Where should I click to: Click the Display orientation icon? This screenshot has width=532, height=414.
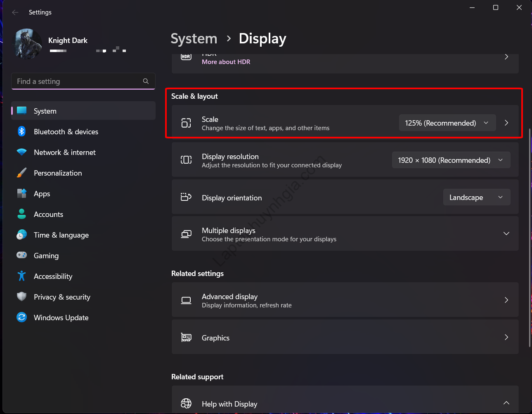186,197
